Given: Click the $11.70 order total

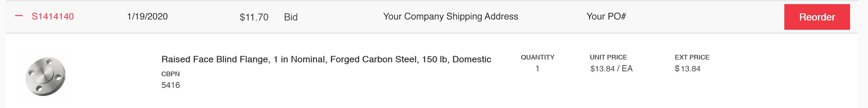Looking at the screenshot, I should coord(254,17).
